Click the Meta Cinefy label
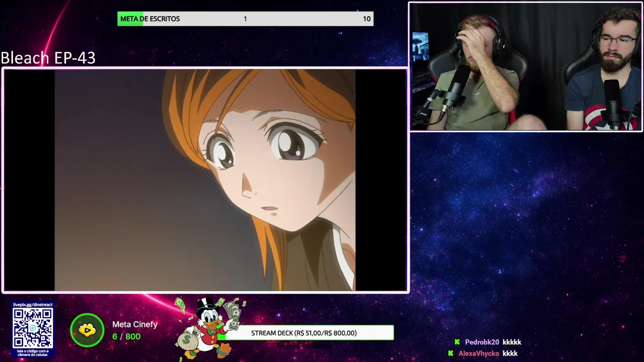644x362 pixels. 135,324
